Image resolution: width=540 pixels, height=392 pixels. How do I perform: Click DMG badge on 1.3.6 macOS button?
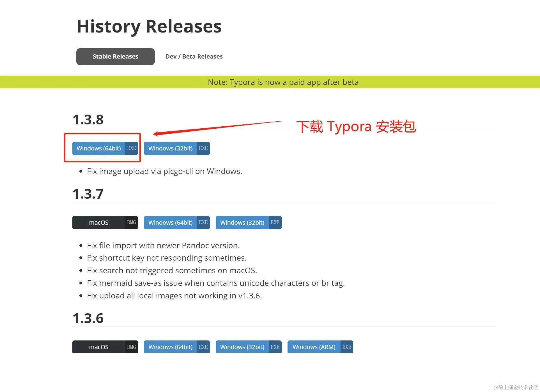(x=132, y=347)
